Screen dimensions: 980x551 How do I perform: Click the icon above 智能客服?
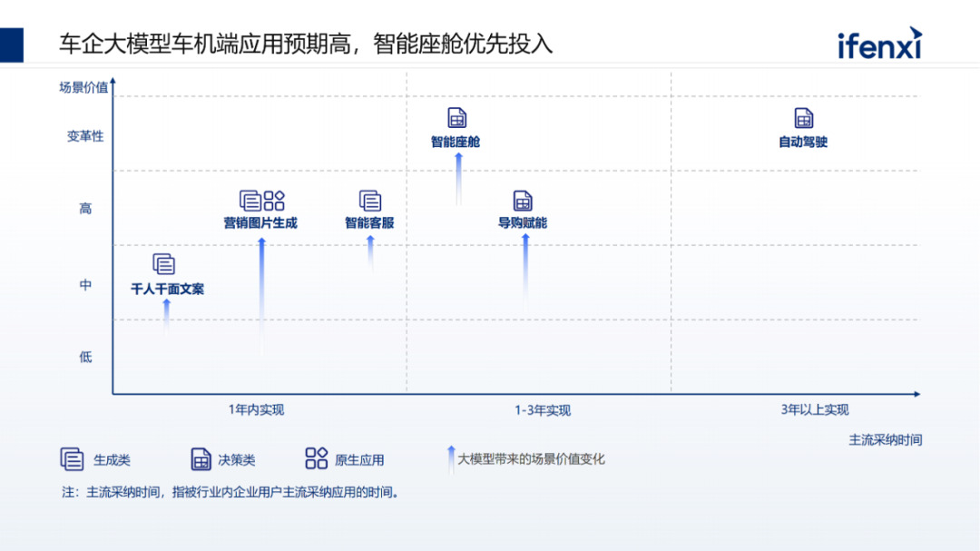coord(370,201)
